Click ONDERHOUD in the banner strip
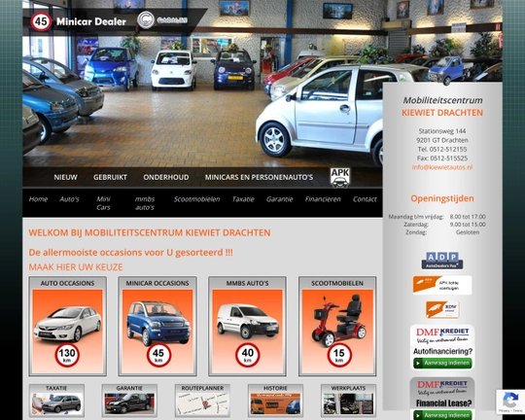The width and height of the screenshot is (525, 420). coord(166,177)
